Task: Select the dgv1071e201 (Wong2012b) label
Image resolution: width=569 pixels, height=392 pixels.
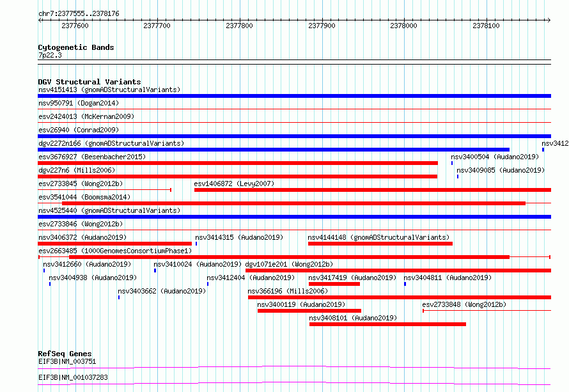Action: [289, 264]
